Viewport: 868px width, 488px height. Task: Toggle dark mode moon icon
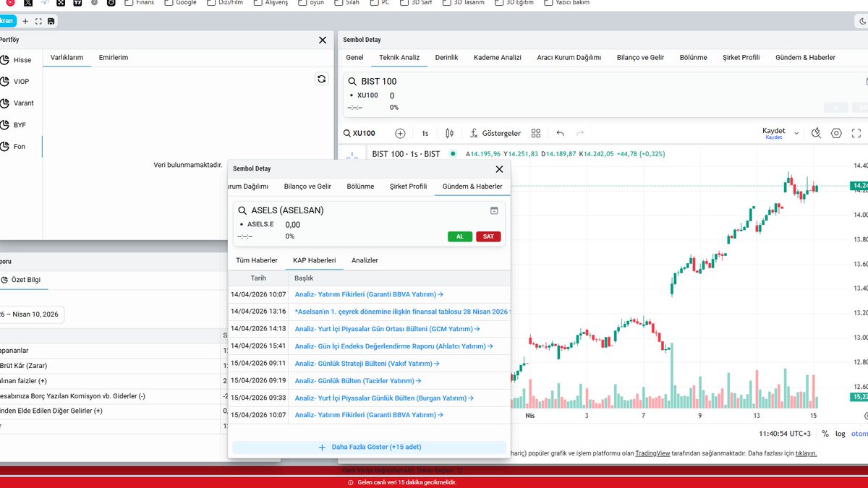tap(861, 22)
